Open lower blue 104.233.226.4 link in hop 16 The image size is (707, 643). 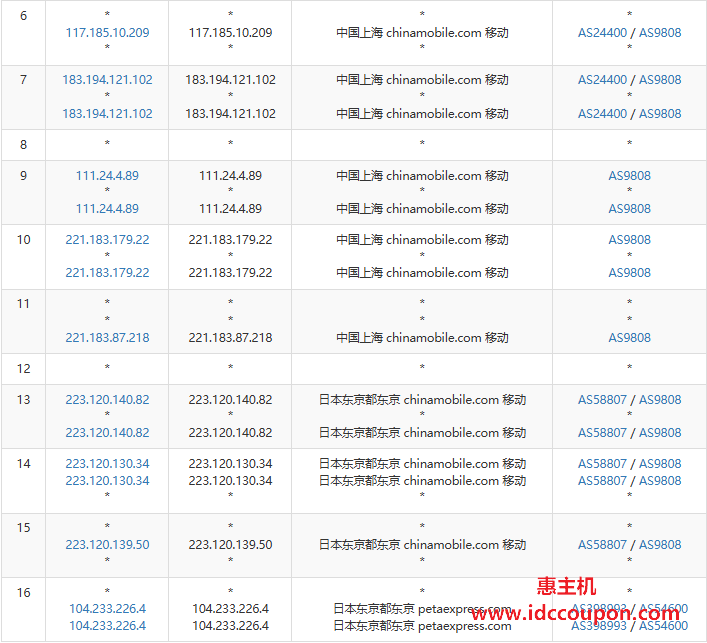[x=107, y=625]
